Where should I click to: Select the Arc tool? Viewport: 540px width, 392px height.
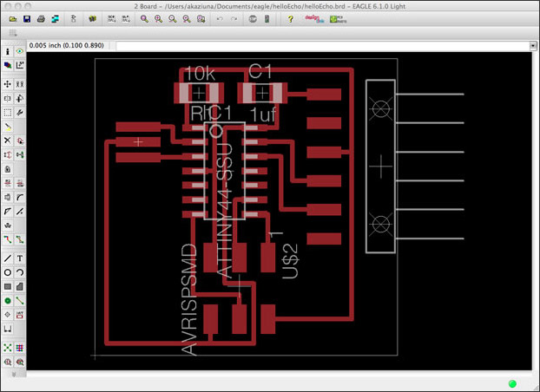[20, 272]
